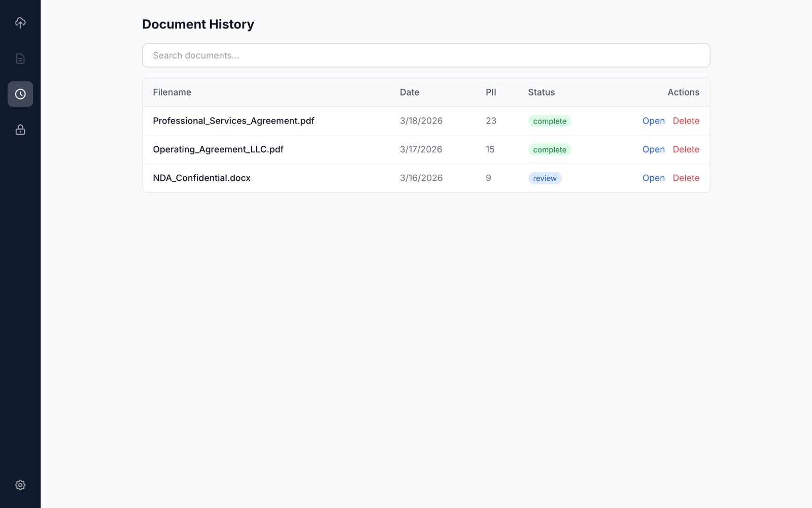
Task: Click PII count 15
Action: [490, 149]
